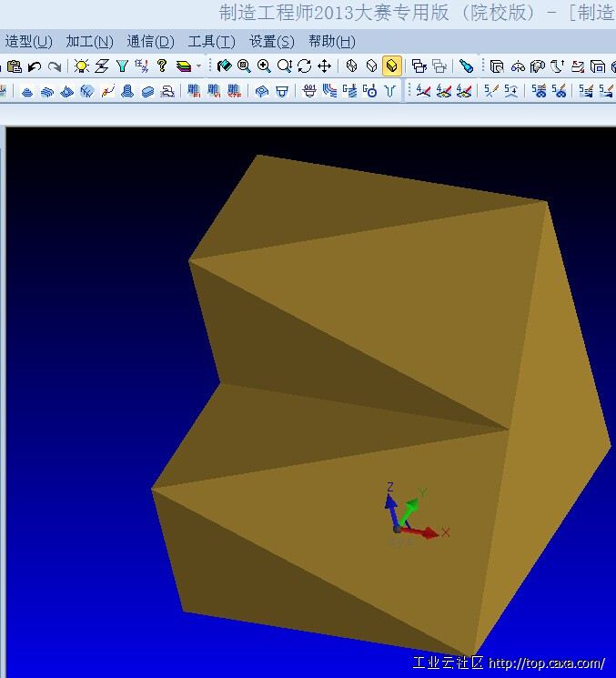The image size is (616, 678).
Task: Click the blue curved offset lines icon
Action: click(329, 91)
